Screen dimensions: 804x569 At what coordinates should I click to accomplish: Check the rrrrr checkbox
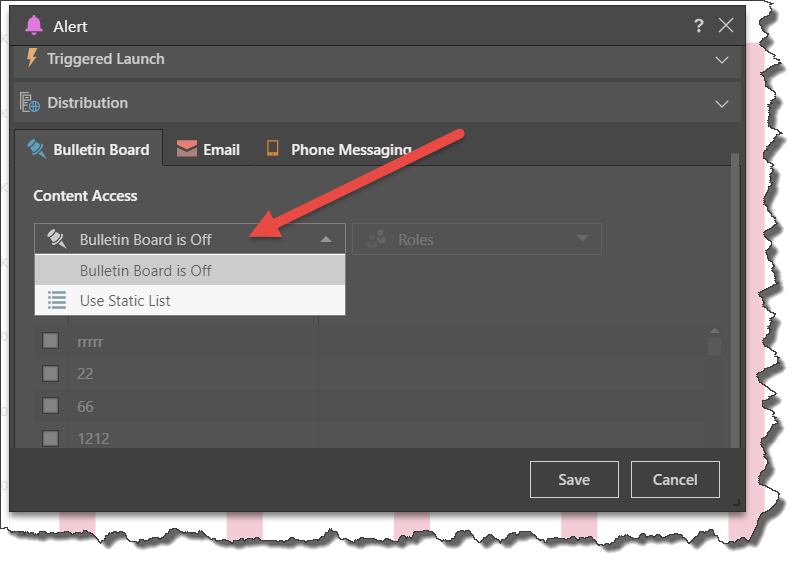click(x=50, y=342)
